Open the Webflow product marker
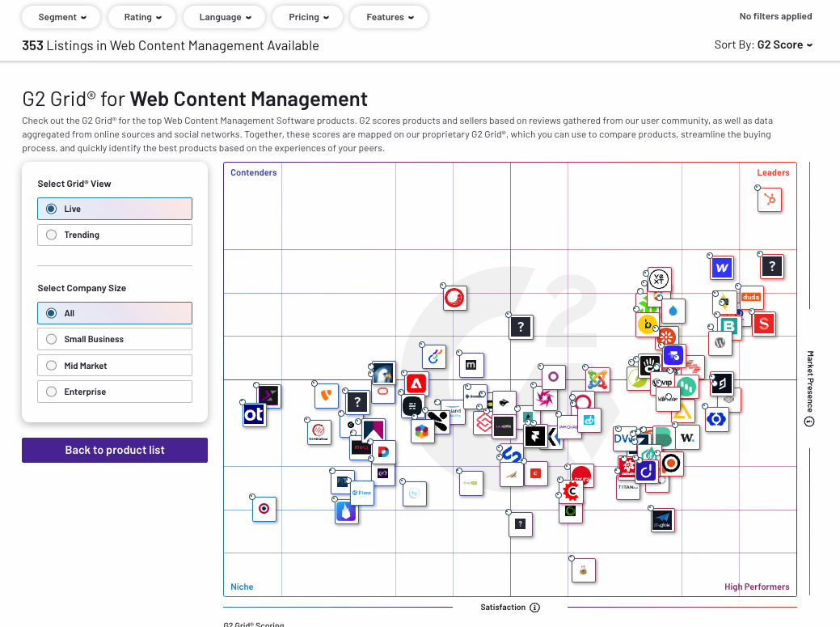The height and width of the screenshot is (627, 840). coord(722,267)
